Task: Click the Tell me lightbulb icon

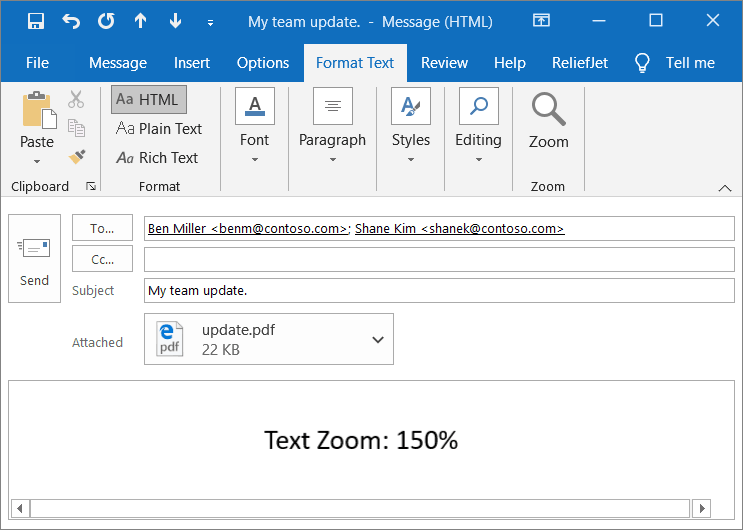Action: [x=642, y=63]
